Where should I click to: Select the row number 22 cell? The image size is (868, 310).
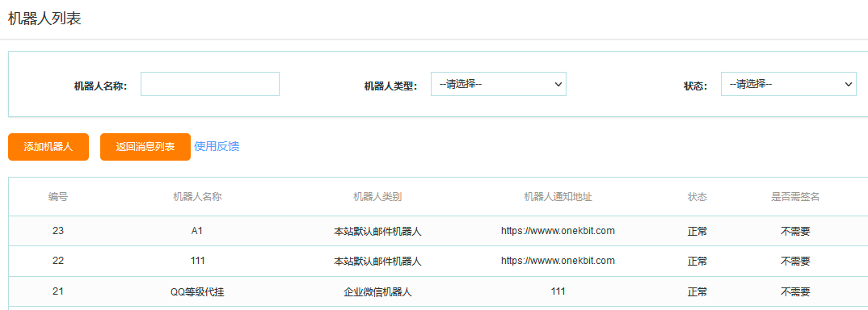pos(58,261)
